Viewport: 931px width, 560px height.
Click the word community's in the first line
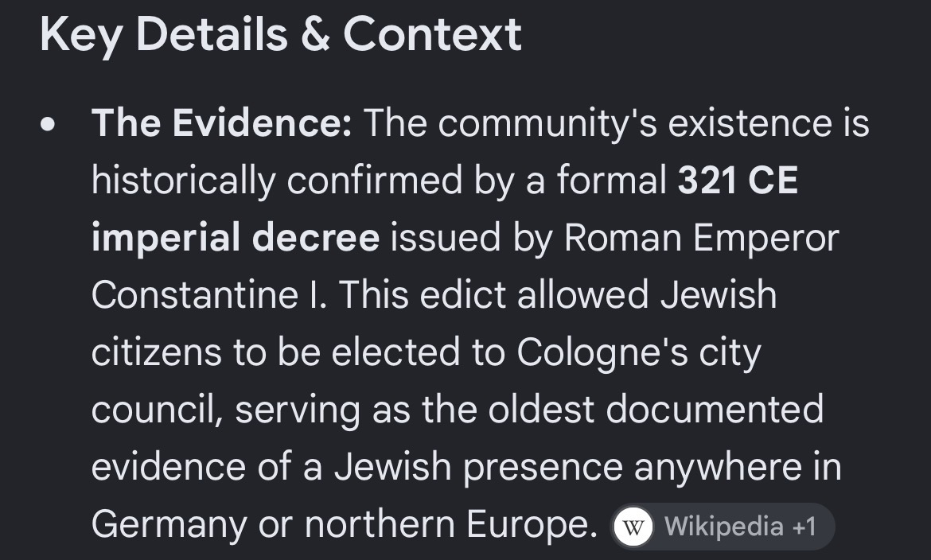pos(547,123)
